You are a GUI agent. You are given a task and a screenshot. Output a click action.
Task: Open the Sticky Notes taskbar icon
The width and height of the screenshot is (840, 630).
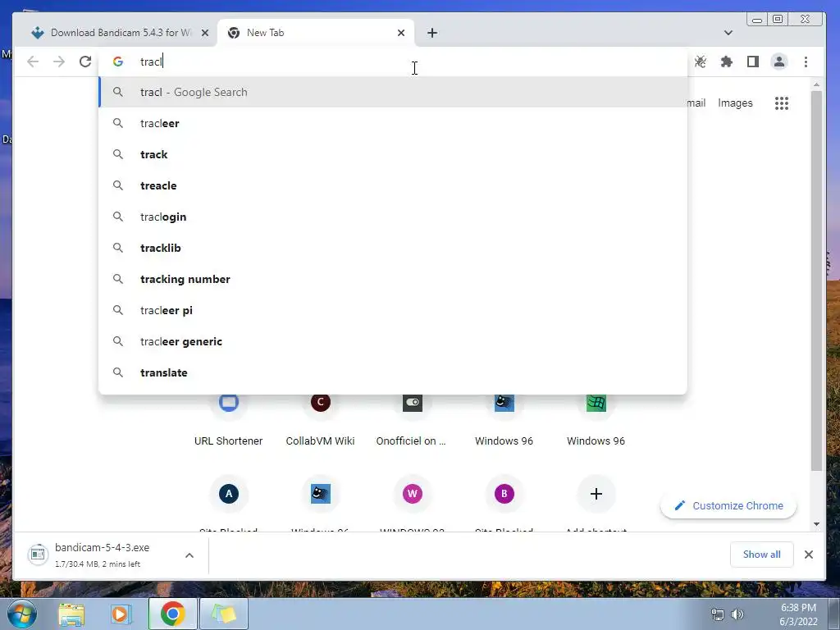point(223,614)
